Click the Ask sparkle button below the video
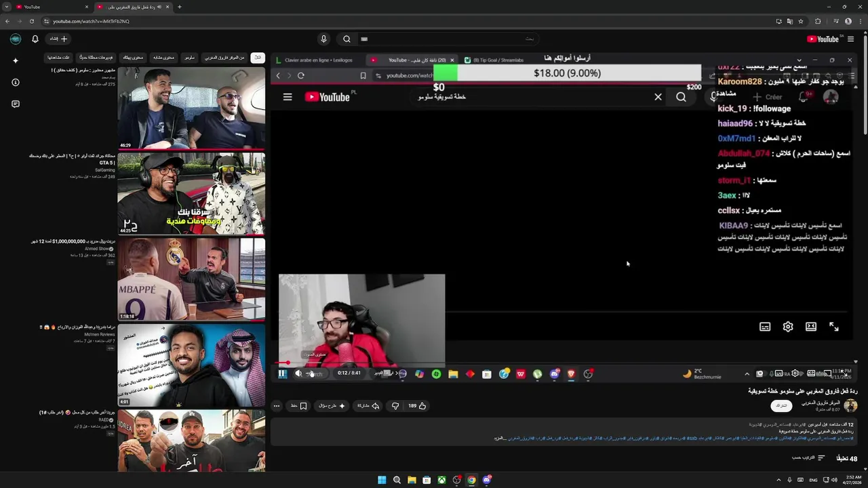 point(332,406)
